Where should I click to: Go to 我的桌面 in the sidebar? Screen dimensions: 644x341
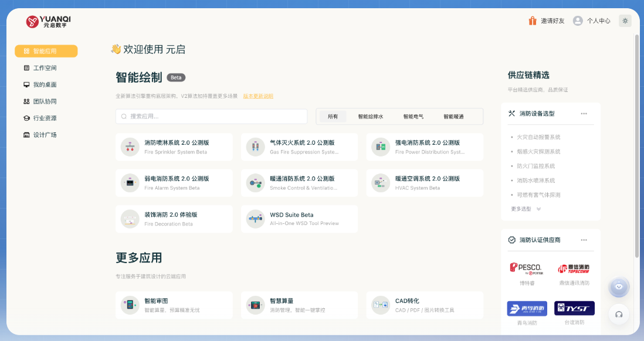[46, 84]
